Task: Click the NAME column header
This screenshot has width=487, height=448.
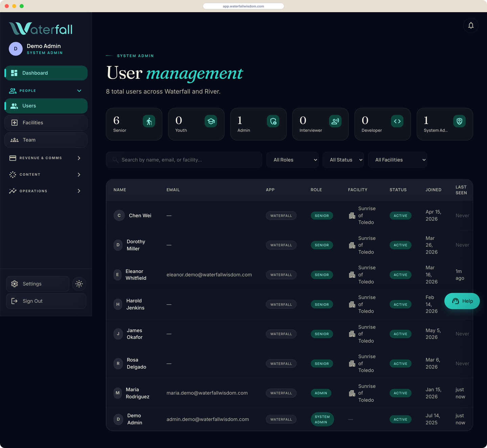Action: [x=120, y=190]
